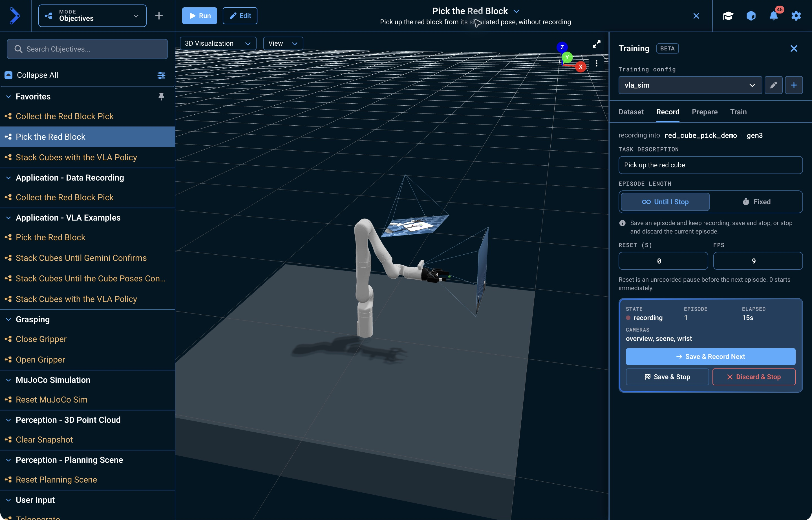This screenshot has height=520, width=812.
Task: Select the Record tab
Action: pyautogui.click(x=668, y=112)
